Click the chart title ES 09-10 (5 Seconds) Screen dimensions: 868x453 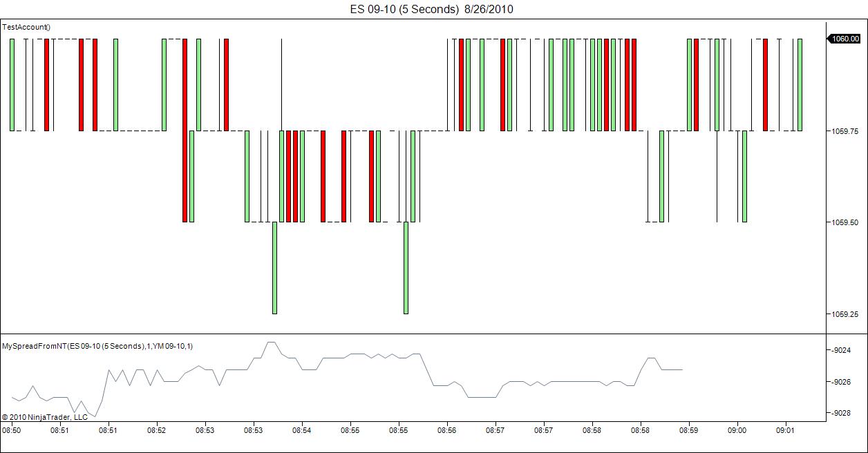pos(431,9)
